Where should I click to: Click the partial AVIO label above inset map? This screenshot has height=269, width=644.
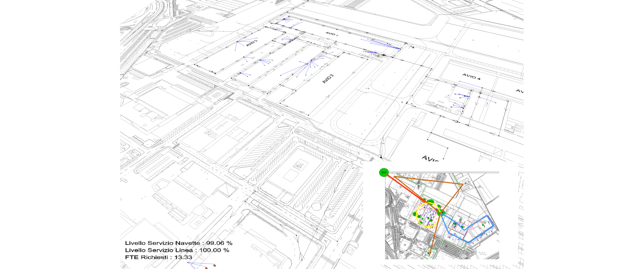[x=430, y=158]
